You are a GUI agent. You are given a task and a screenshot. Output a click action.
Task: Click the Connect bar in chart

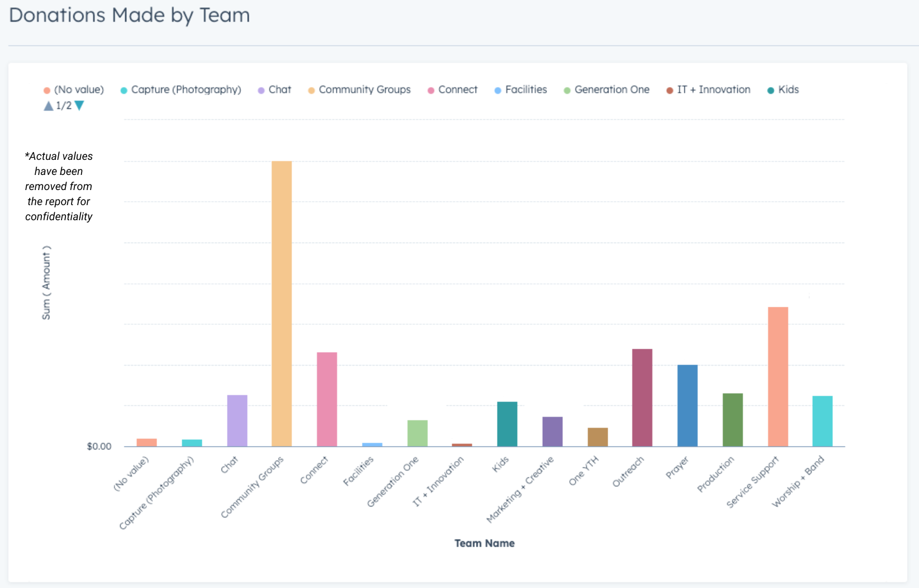click(327, 399)
